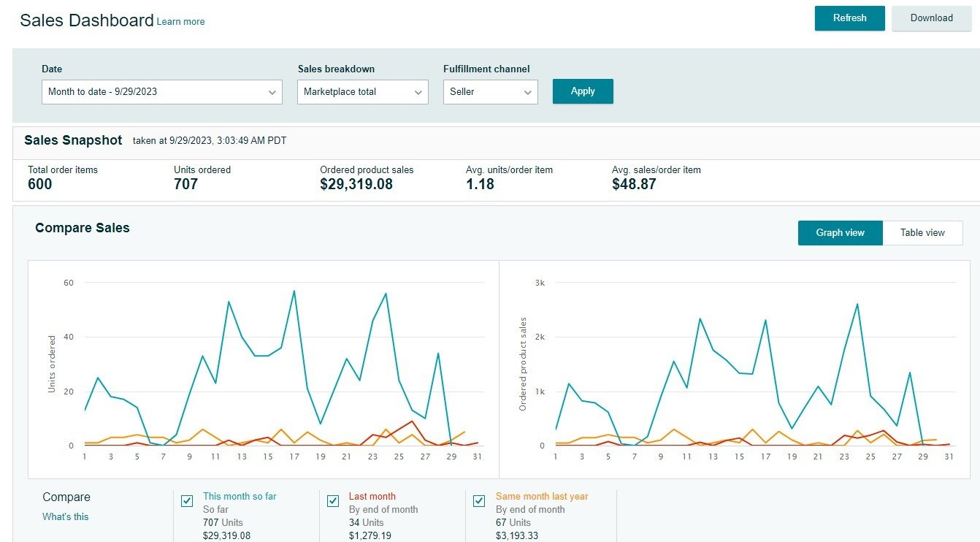Toggle the Last month checkbox

[x=333, y=500]
